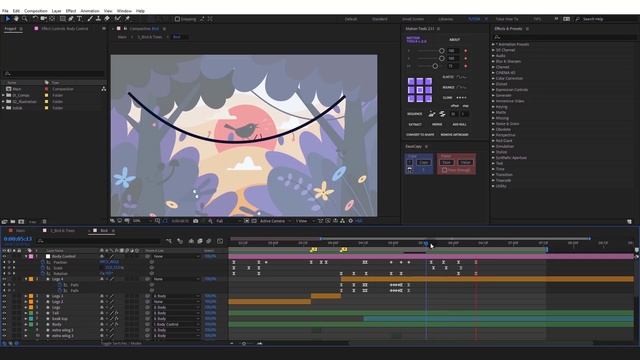Image resolution: width=640 pixels, height=360 pixels.
Task: Click the Graph Editor icon in timeline
Action: click(x=220, y=241)
